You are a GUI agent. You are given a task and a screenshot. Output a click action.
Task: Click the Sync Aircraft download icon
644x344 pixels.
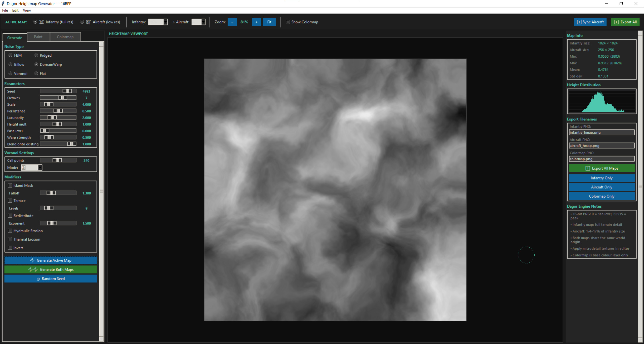(x=579, y=22)
